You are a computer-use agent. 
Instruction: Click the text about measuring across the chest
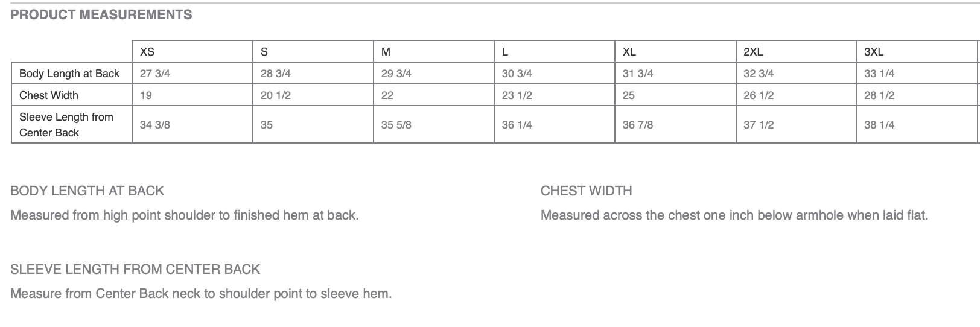tap(734, 215)
